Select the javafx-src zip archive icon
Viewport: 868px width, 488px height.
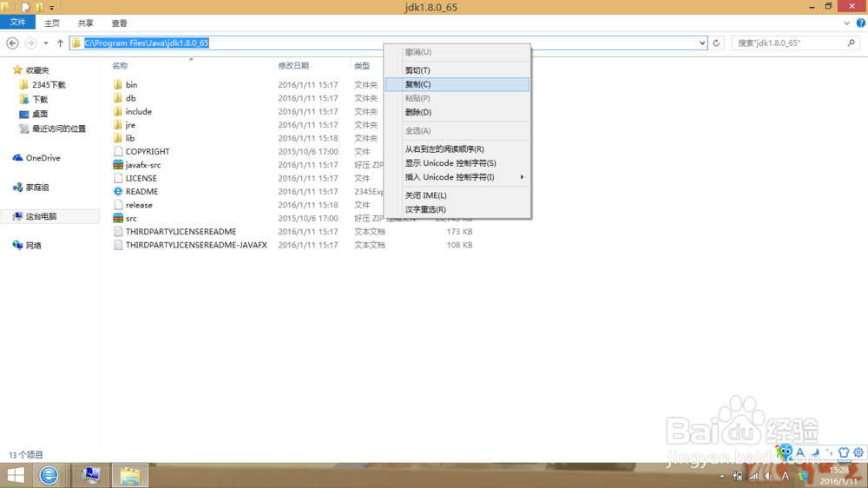118,164
